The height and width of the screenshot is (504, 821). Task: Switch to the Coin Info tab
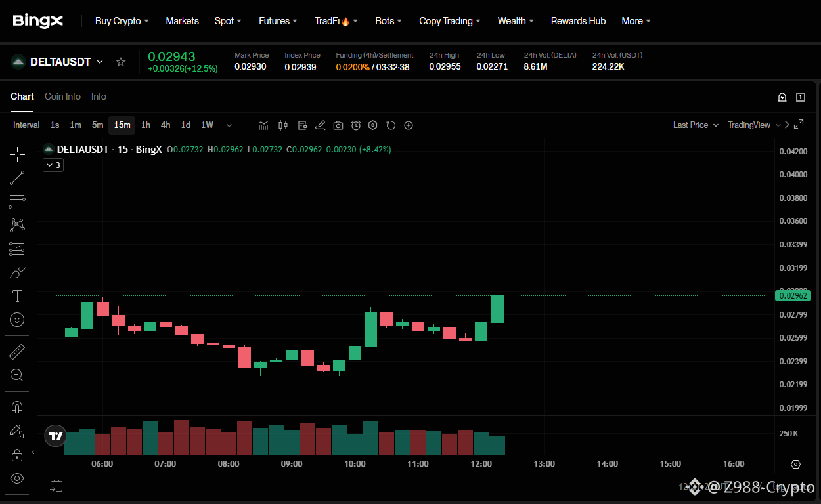coord(62,96)
